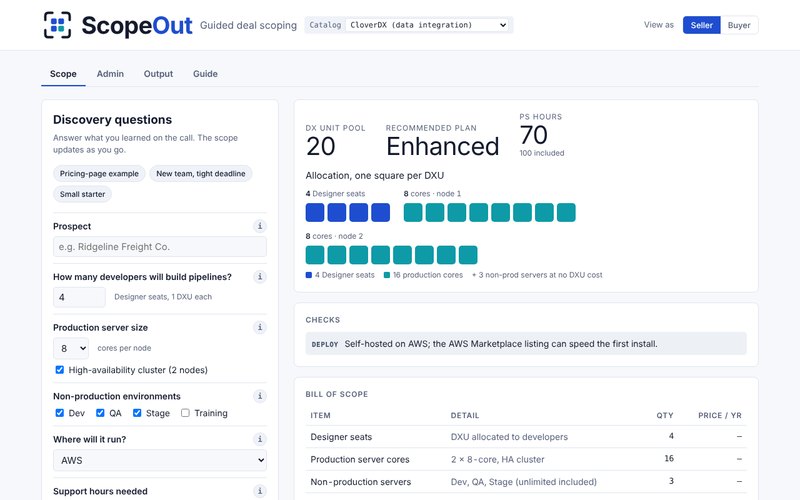
Task: Click the ScopeOut logo icon
Action: tap(57, 25)
